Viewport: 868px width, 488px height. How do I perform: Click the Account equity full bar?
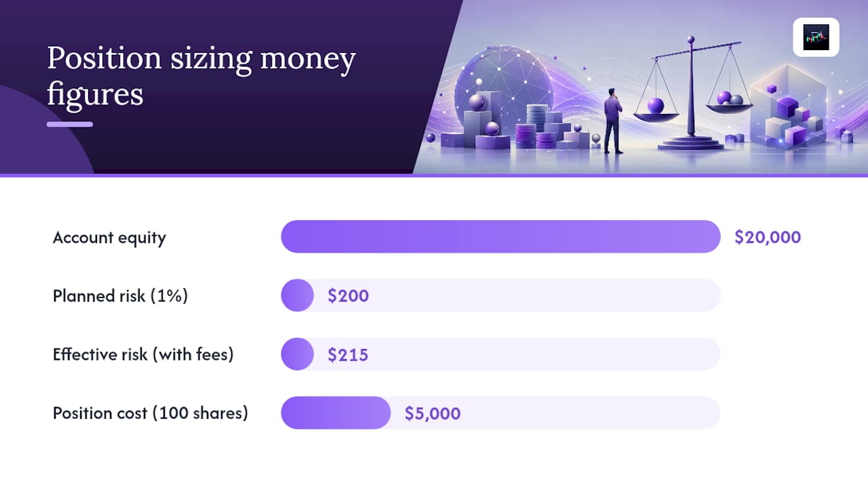[x=500, y=237]
